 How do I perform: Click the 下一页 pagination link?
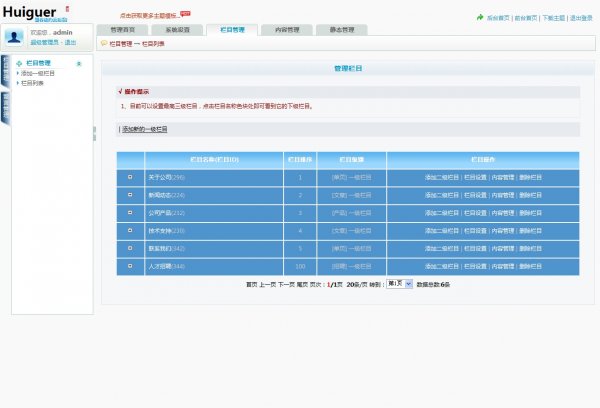pos(286,285)
